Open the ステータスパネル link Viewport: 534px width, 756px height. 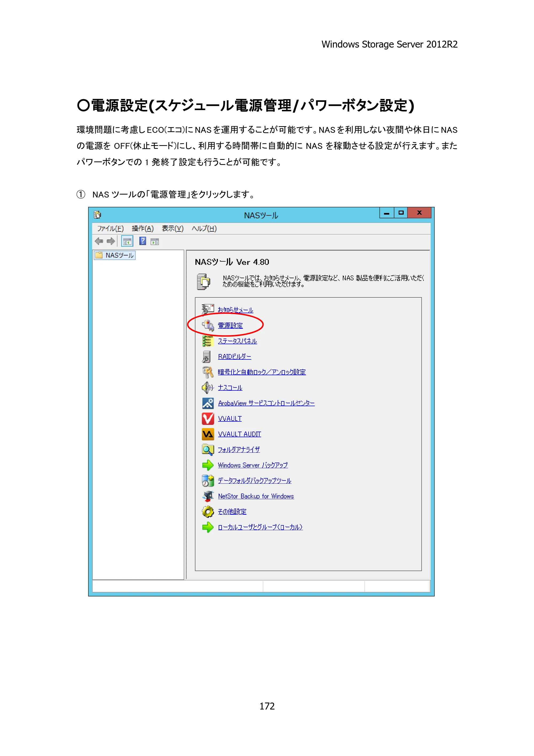237,341
